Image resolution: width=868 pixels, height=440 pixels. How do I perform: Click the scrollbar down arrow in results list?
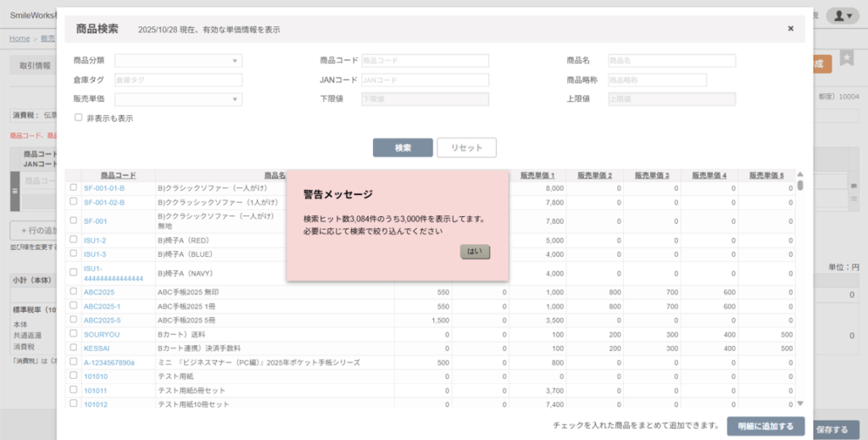[800, 404]
